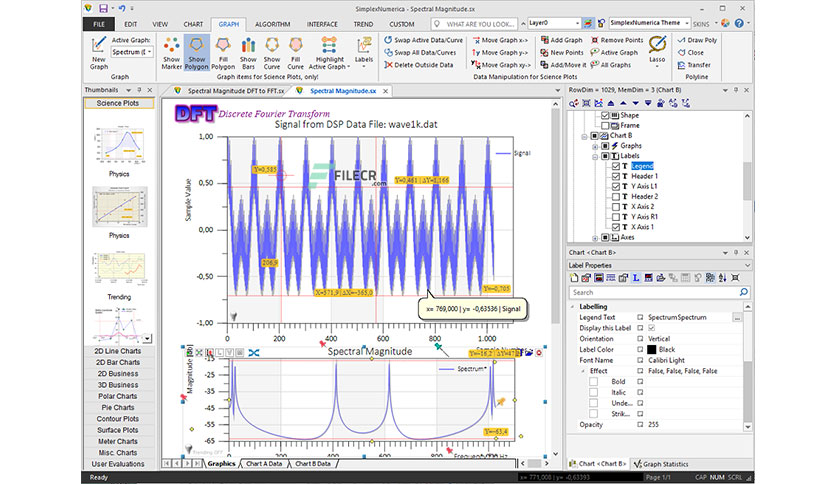Toggle the Show Polygon tool

[196, 52]
